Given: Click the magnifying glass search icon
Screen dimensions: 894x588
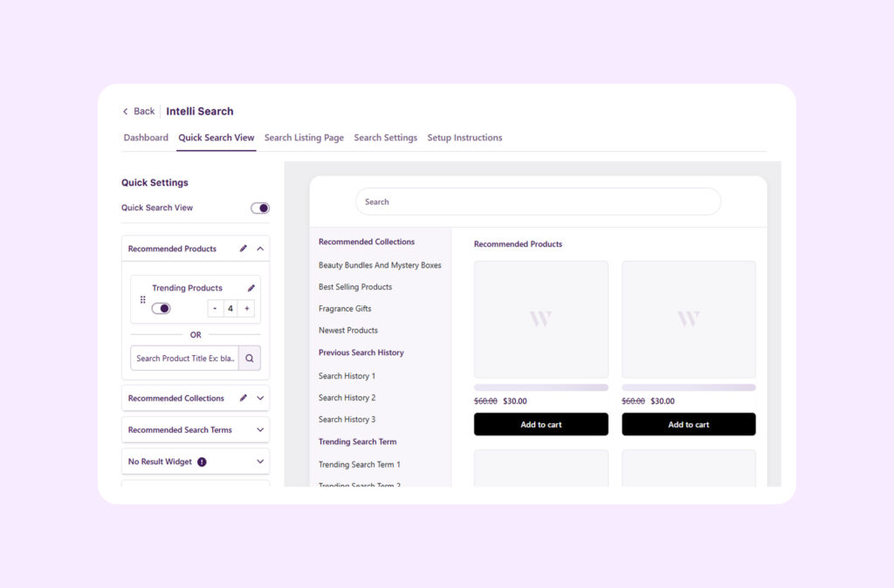Looking at the screenshot, I should [x=251, y=358].
